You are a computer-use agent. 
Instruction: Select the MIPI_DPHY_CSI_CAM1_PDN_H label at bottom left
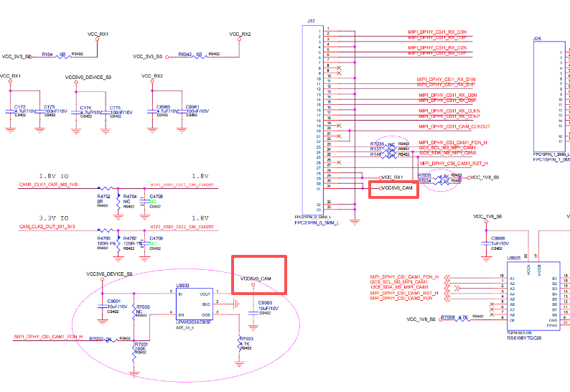(x=48, y=337)
